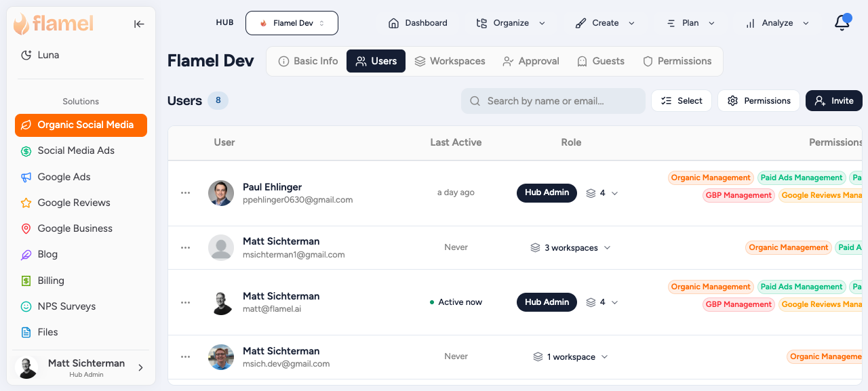Click Paul Ehlinger's Organic Management tag
The height and width of the screenshot is (391, 868).
[x=711, y=178]
